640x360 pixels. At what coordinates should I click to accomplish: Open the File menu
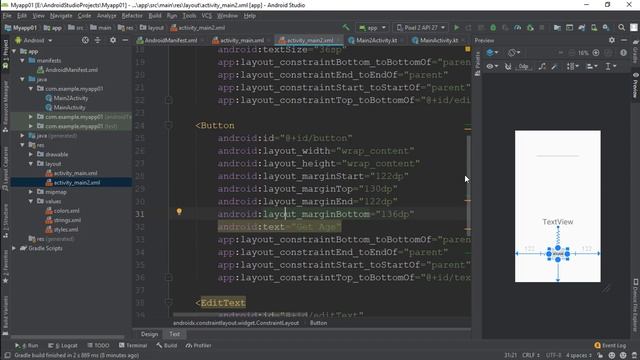(7, 16)
